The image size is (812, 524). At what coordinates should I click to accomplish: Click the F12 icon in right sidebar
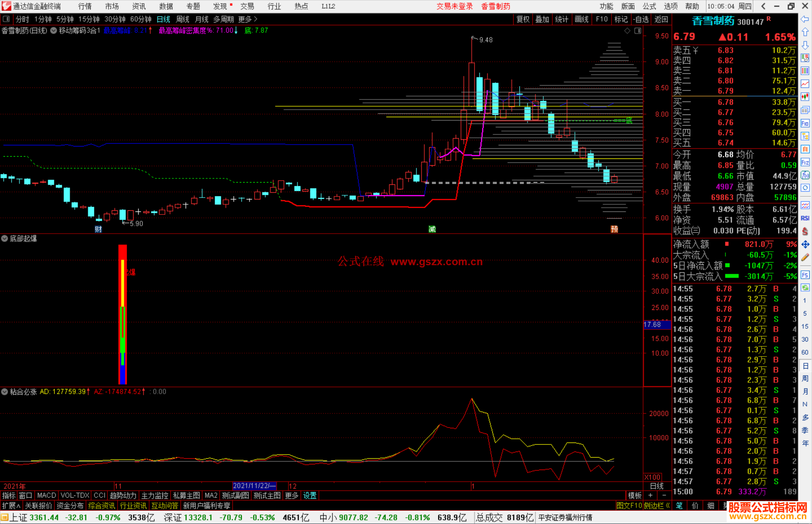tap(805, 162)
